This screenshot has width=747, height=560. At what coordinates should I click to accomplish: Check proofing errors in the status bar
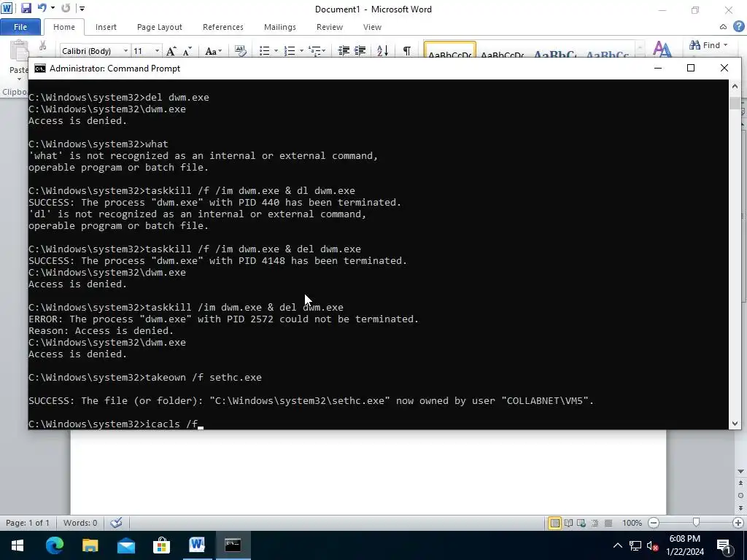click(x=116, y=523)
